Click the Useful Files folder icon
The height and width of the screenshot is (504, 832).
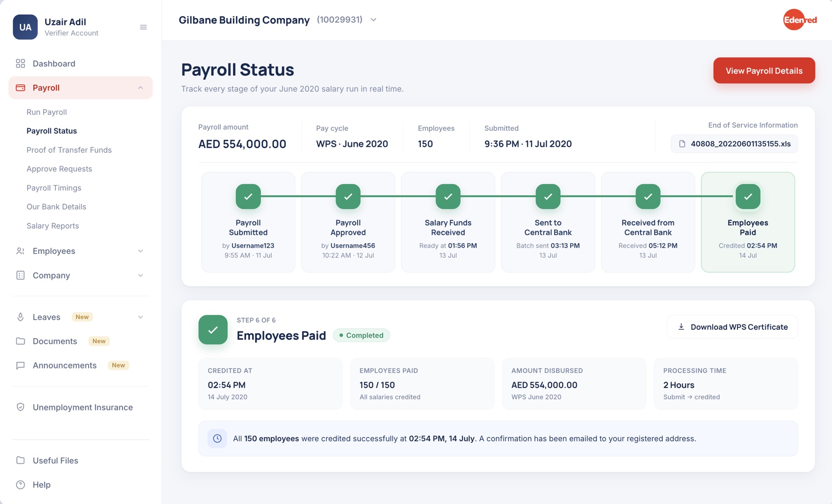21,460
